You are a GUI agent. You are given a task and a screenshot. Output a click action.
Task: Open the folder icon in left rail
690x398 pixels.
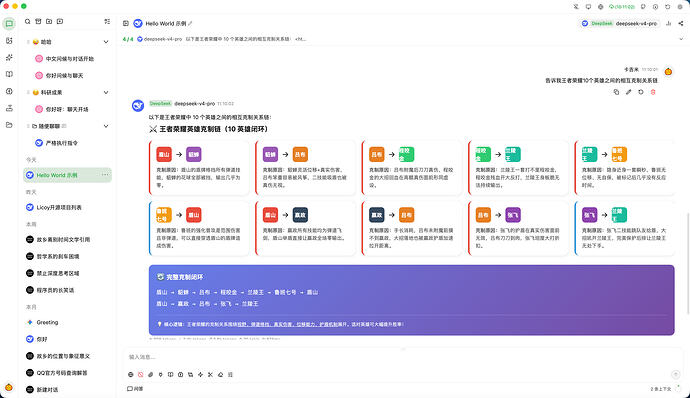click(9, 125)
